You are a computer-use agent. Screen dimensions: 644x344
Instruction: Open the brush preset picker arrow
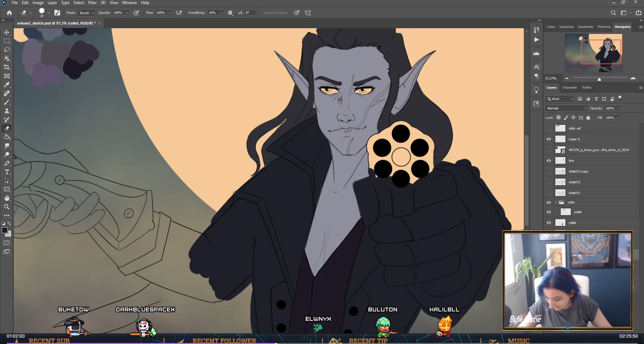click(49, 13)
